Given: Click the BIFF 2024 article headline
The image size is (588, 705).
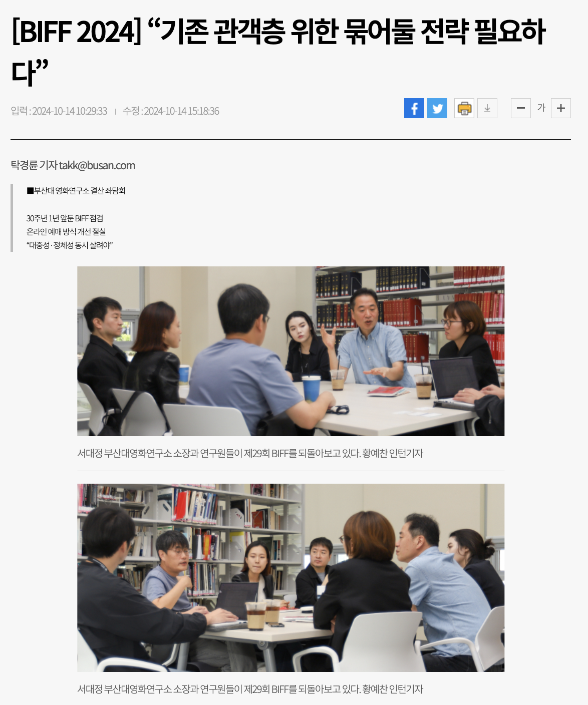Looking at the screenshot, I should (278, 51).
